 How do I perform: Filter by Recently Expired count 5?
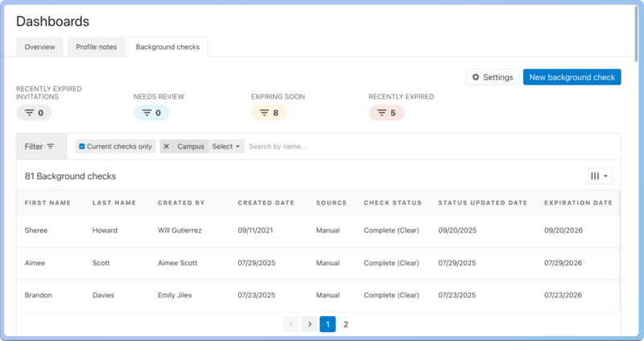click(386, 113)
